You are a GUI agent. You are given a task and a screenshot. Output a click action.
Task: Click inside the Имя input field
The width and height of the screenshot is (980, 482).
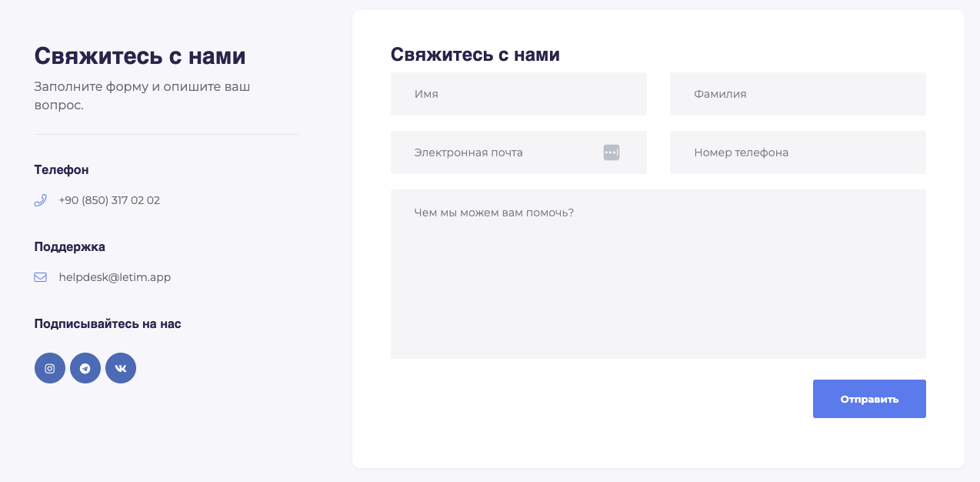pos(518,93)
